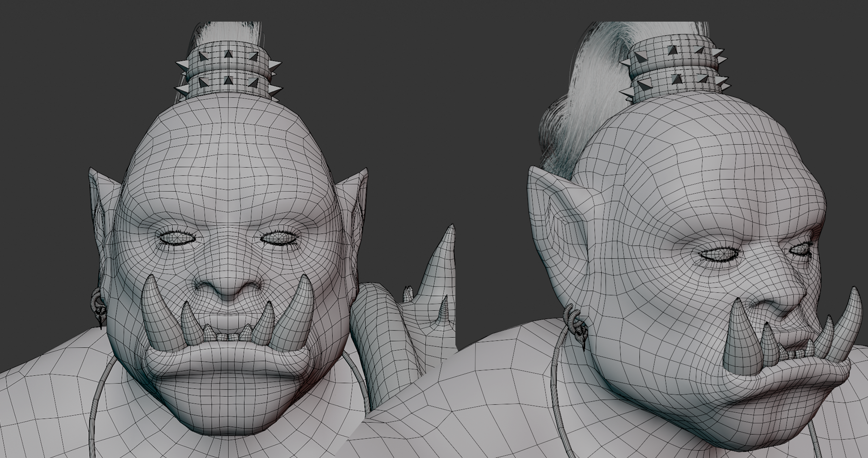
Task: Select the earring in the front view
Action: click(x=98, y=309)
